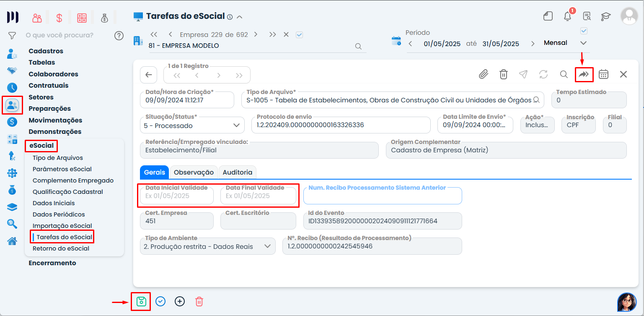Open the calendar icon in record toolbar

pos(603,75)
